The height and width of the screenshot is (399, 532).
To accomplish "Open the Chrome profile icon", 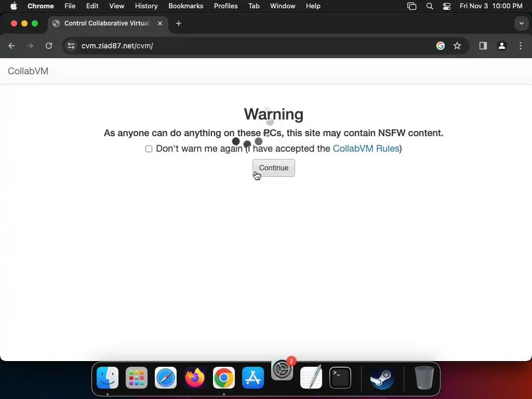I will (502, 46).
